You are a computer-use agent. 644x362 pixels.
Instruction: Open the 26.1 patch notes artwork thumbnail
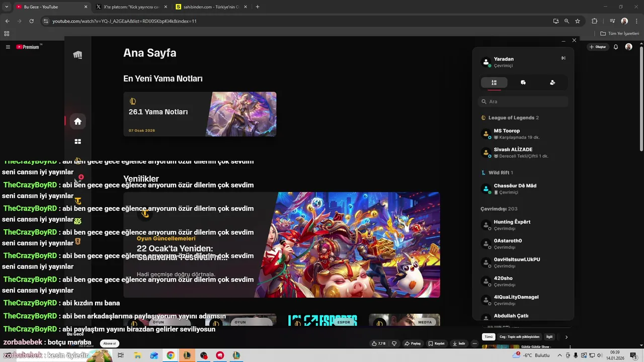coord(241,114)
